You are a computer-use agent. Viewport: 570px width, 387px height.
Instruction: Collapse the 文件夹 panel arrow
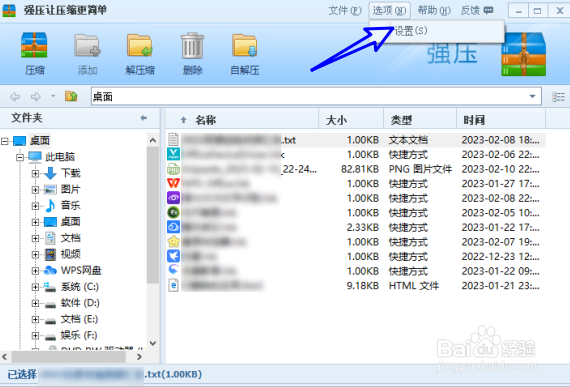pyautogui.click(x=144, y=118)
